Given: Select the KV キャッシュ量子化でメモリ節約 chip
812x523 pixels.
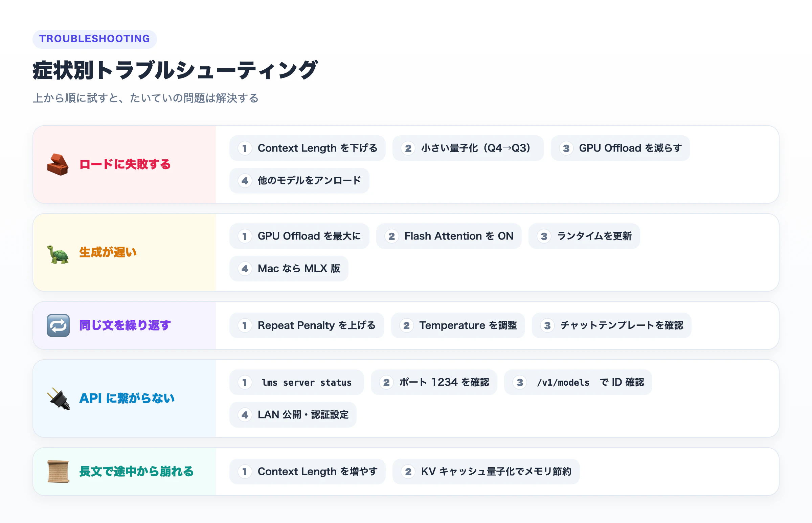Looking at the screenshot, I should 486,471.
